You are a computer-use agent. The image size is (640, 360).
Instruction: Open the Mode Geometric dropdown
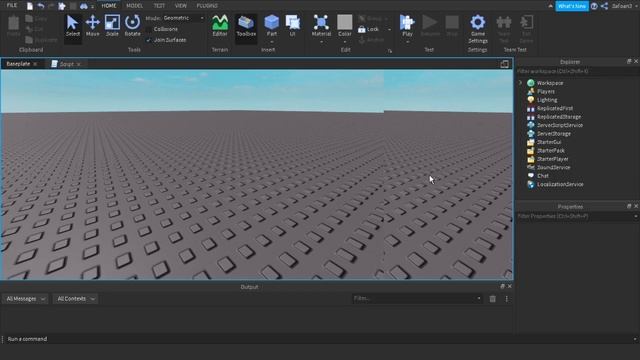pyautogui.click(x=183, y=18)
